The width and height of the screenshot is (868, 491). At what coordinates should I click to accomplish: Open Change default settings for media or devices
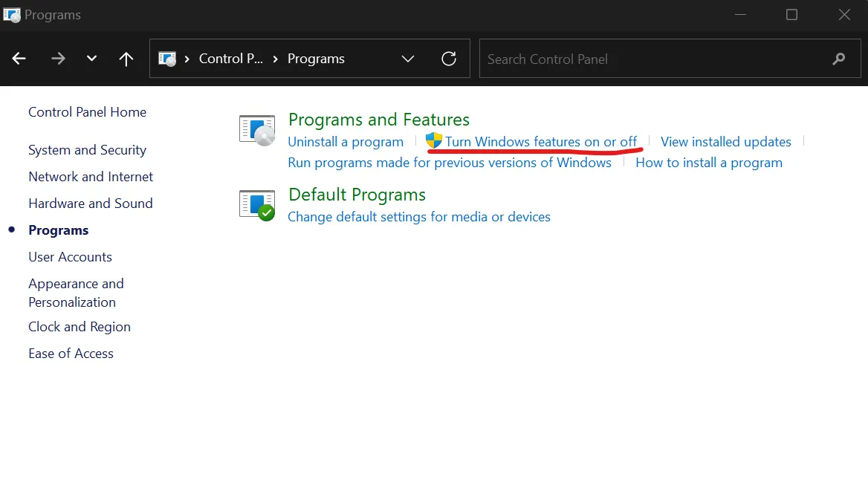(419, 217)
